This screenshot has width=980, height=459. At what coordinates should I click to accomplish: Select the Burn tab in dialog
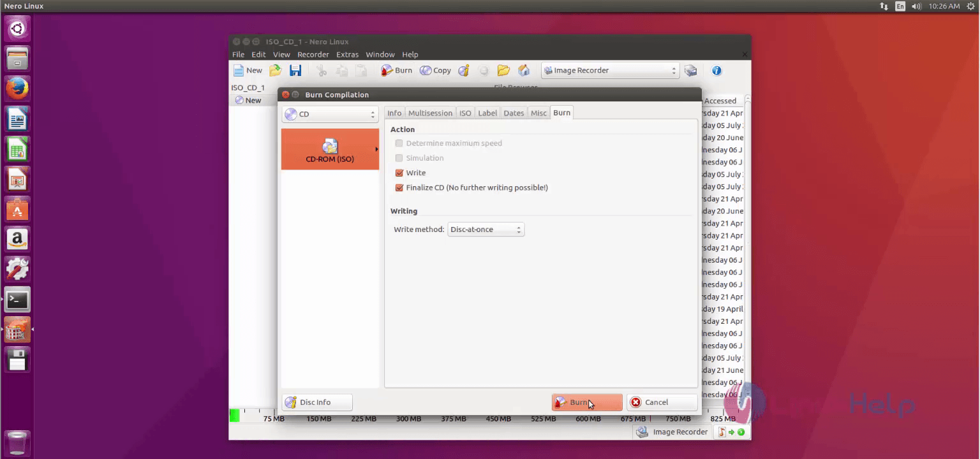point(561,112)
